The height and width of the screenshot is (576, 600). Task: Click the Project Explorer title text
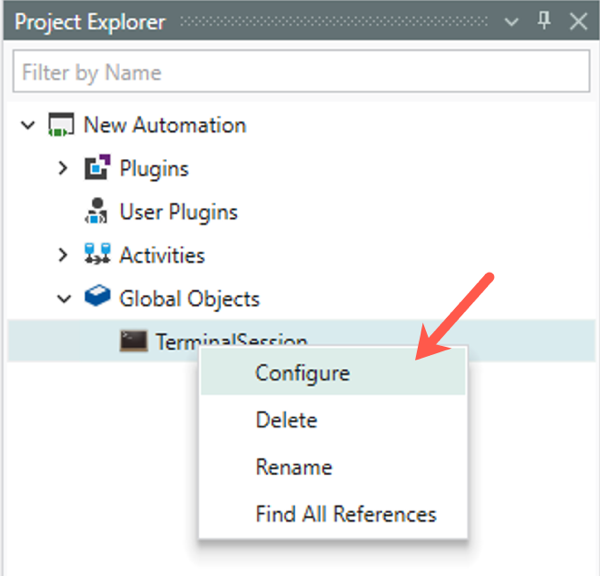(x=90, y=22)
